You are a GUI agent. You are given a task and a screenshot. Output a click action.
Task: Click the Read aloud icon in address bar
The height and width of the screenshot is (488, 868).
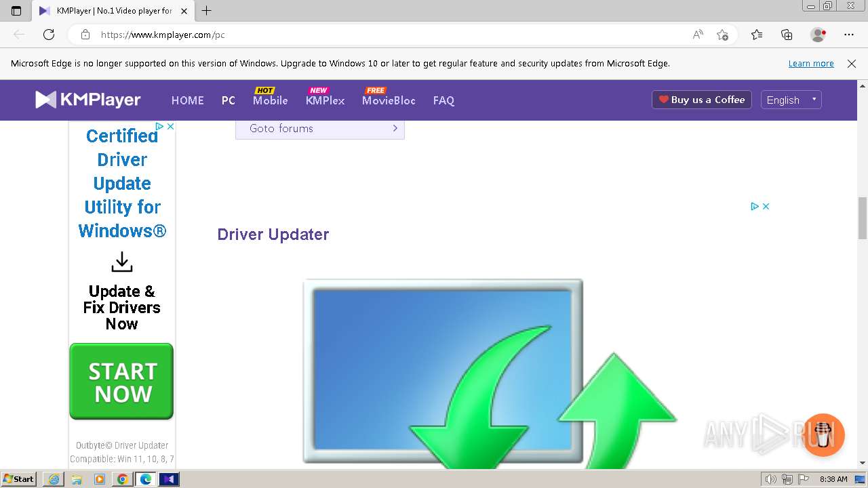pos(697,35)
